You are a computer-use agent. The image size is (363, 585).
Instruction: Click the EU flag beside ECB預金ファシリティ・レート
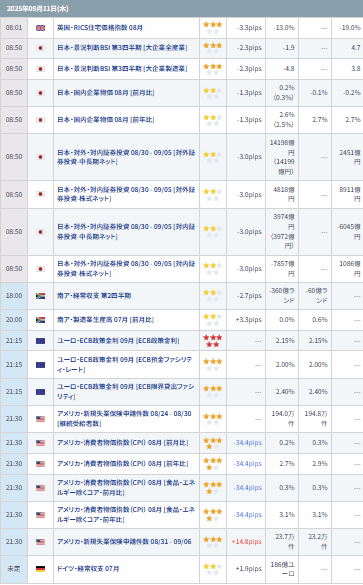pyautogui.click(x=40, y=365)
